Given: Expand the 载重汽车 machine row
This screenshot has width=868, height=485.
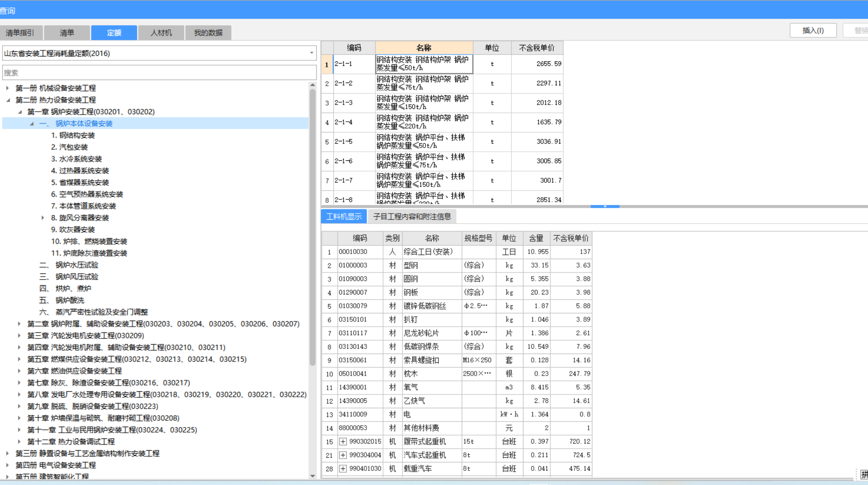Looking at the screenshot, I should pyautogui.click(x=343, y=469).
